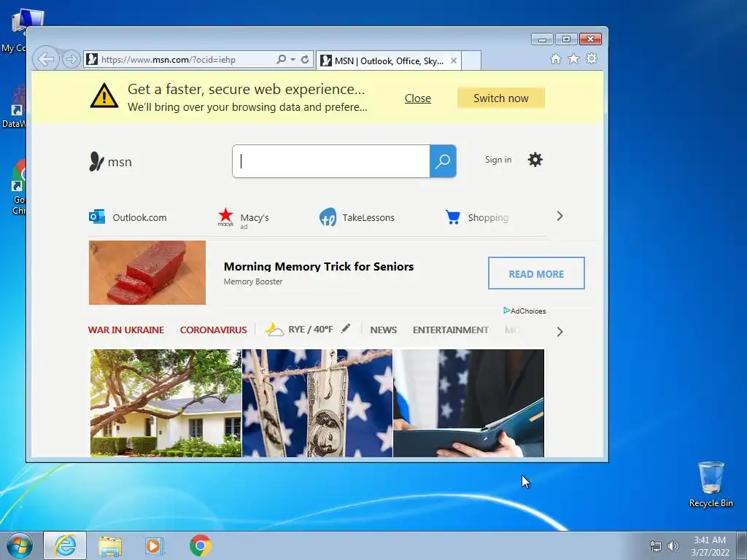The height and width of the screenshot is (560, 747).
Task: Click the yellow warning triangle icon
Action: [x=104, y=96]
